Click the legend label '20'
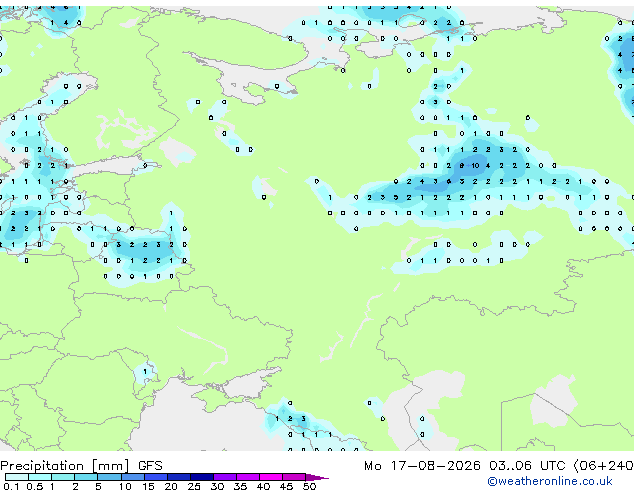Image resolution: width=634 pixels, height=490 pixels. click(171, 486)
